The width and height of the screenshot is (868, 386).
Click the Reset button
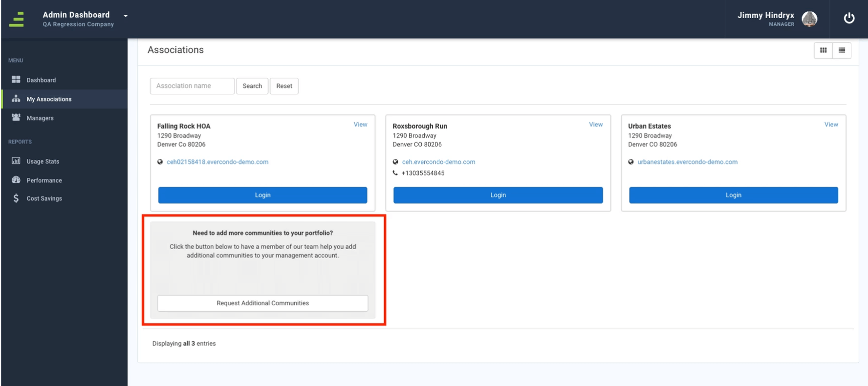pos(284,86)
